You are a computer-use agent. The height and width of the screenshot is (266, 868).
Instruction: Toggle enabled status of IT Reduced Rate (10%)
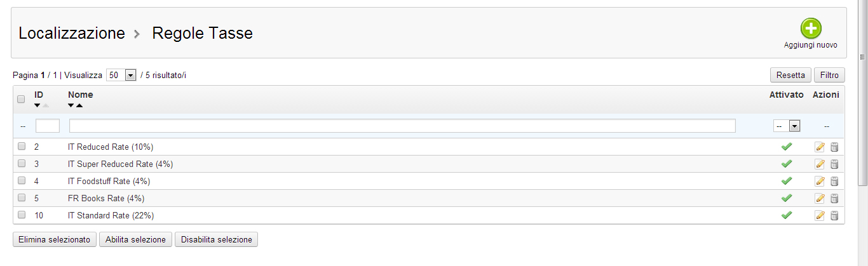pyautogui.click(x=786, y=147)
